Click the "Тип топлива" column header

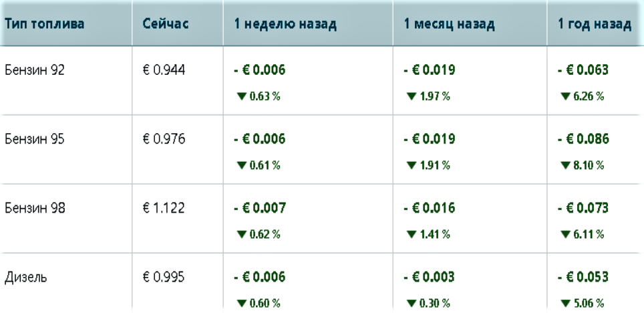45,24
